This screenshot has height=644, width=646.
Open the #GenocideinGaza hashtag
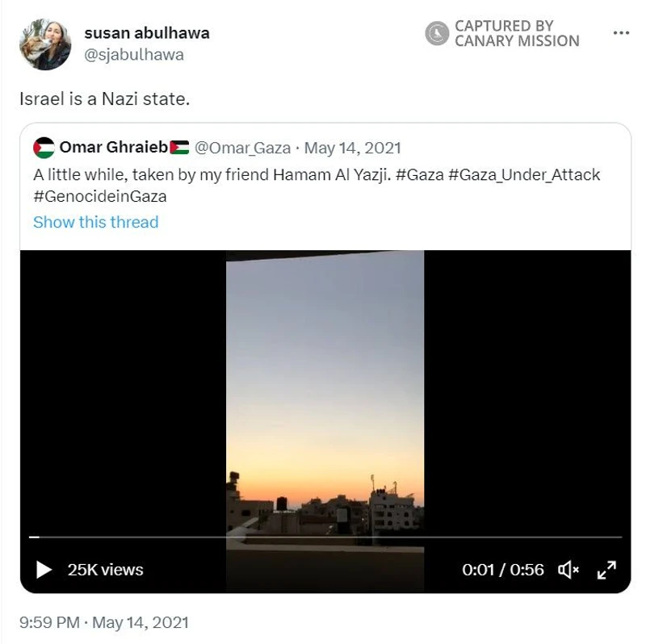pos(100,196)
